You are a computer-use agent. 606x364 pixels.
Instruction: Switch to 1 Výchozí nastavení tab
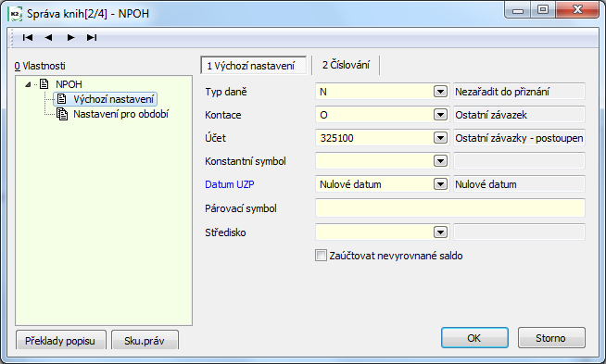254,66
